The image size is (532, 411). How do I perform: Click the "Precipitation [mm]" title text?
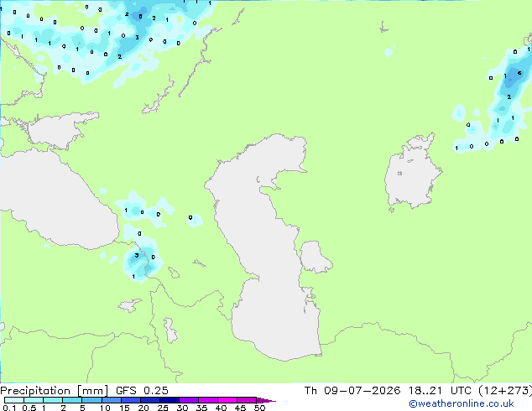[54, 391]
